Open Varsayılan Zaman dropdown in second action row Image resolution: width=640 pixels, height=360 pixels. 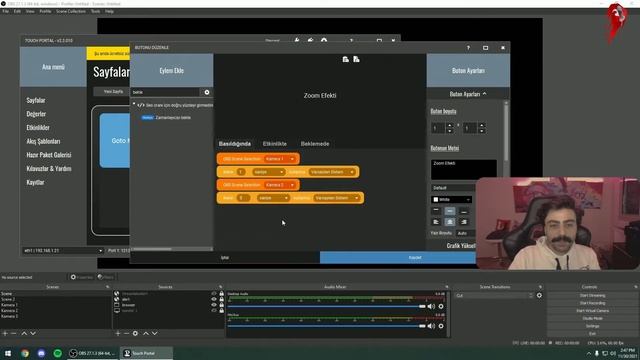pos(332,172)
